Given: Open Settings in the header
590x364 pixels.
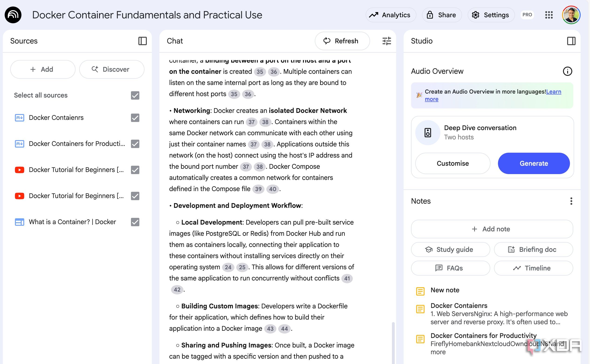Looking at the screenshot, I should click(x=491, y=15).
